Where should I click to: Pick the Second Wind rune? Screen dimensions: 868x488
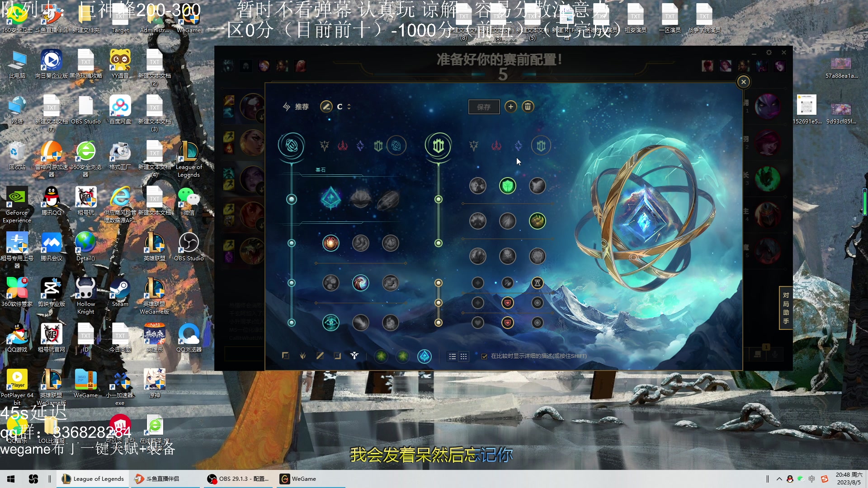tap(507, 221)
